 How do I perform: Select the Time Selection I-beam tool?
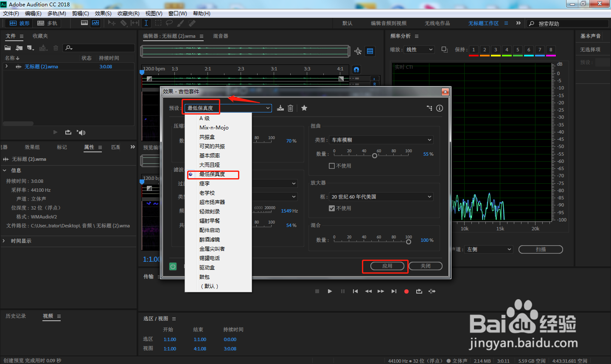tap(146, 23)
